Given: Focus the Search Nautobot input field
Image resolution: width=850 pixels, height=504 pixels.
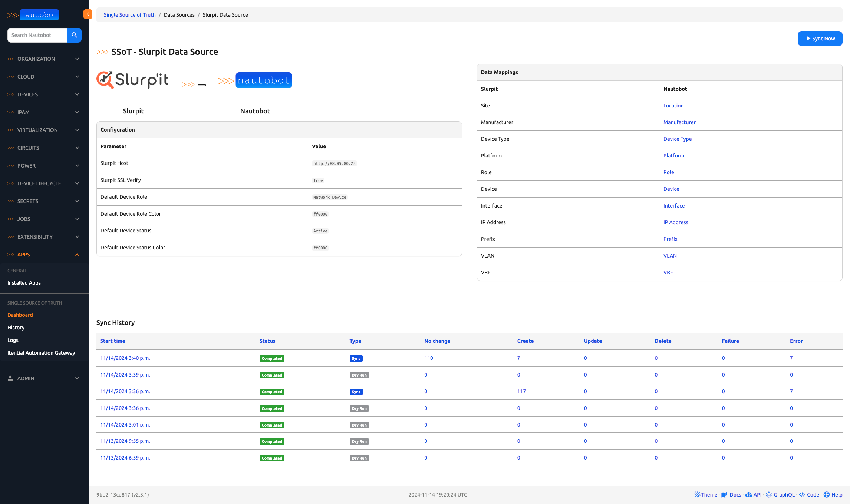Looking at the screenshot, I should [x=37, y=35].
